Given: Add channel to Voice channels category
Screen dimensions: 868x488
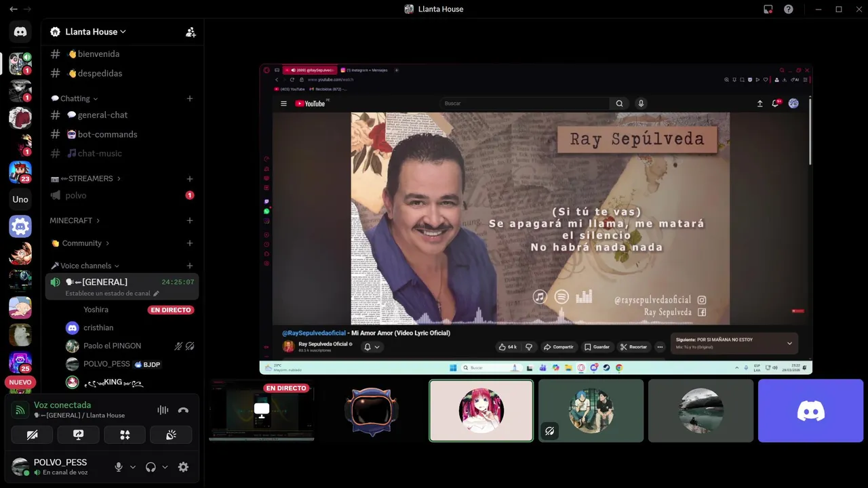Looking at the screenshot, I should pos(190,266).
